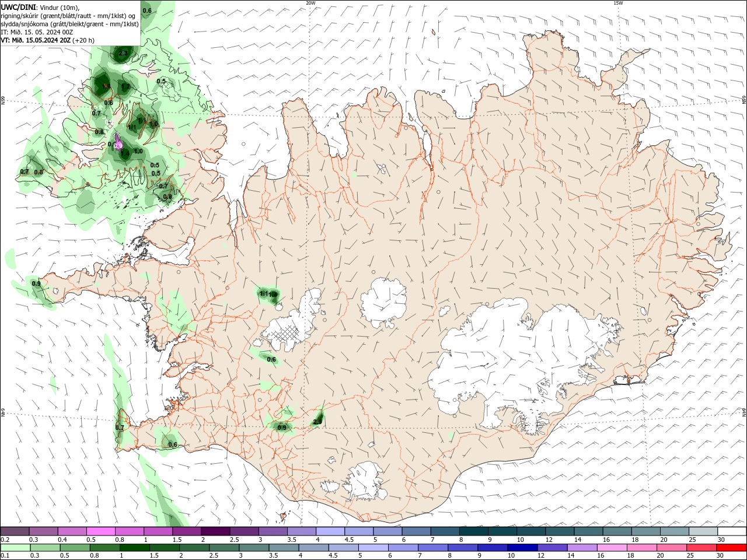Click the 'VT: Mið. 15.05.2024 20Z' valid time
This screenshot has width=747, height=560.
point(36,40)
